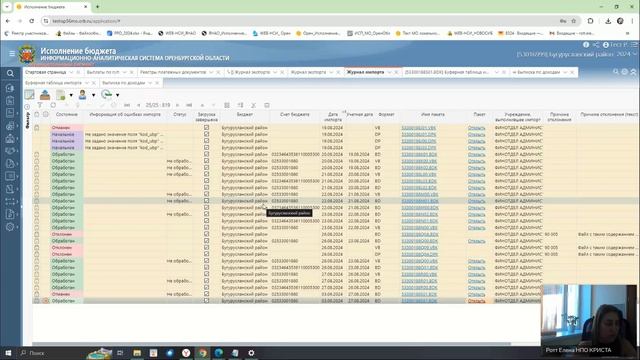Viewport: 640px width, 360px height.
Task: Click the green refresh-clock toolbar icon
Action: click(107, 95)
